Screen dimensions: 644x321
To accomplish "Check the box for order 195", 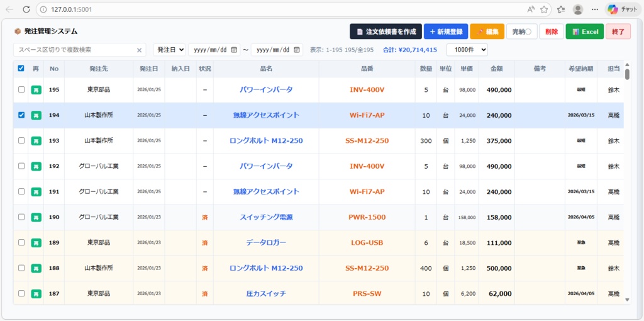I will coord(21,89).
